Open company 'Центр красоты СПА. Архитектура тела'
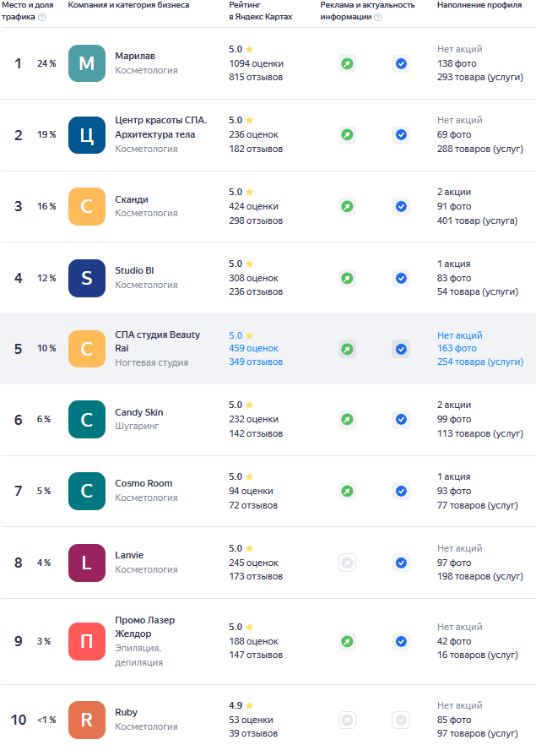 [x=160, y=127]
